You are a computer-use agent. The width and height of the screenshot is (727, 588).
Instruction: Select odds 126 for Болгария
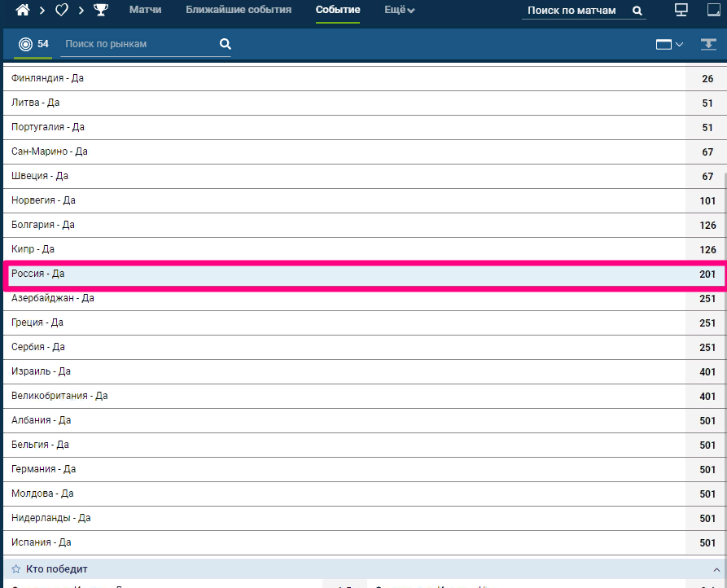point(707,226)
